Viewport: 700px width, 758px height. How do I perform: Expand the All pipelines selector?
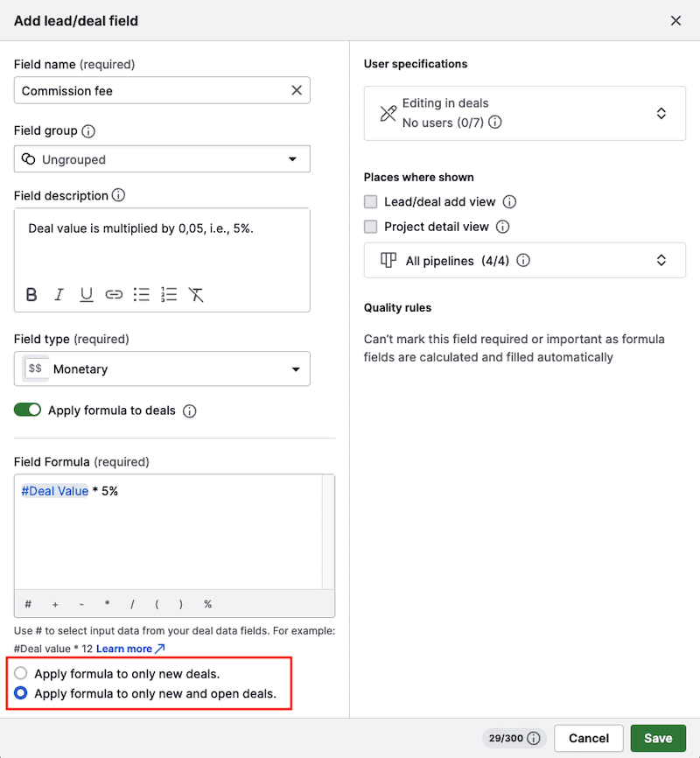click(x=525, y=261)
